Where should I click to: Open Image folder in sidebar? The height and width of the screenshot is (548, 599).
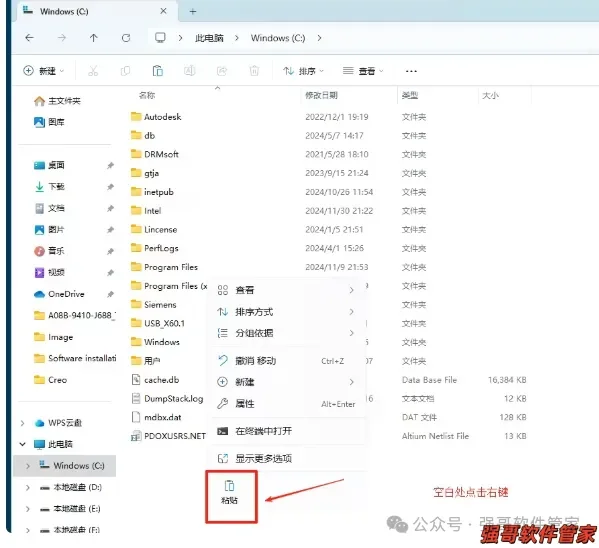coord(53,337)
